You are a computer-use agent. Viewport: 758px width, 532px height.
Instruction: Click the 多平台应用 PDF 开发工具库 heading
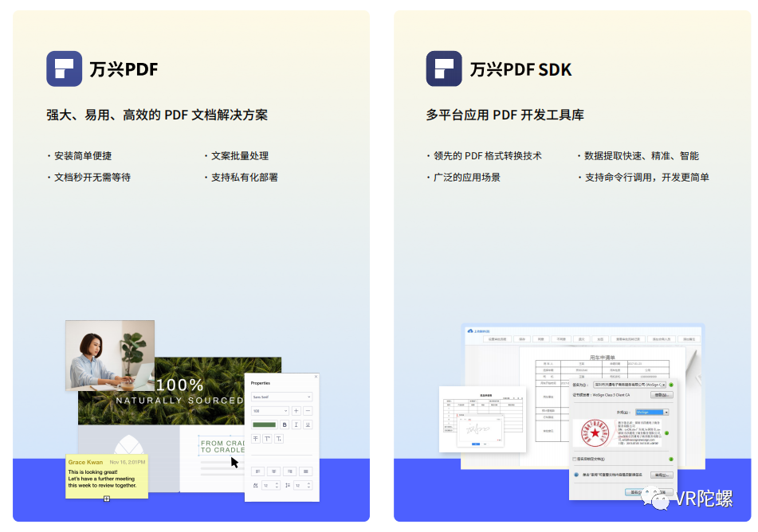tap(505, 115)
